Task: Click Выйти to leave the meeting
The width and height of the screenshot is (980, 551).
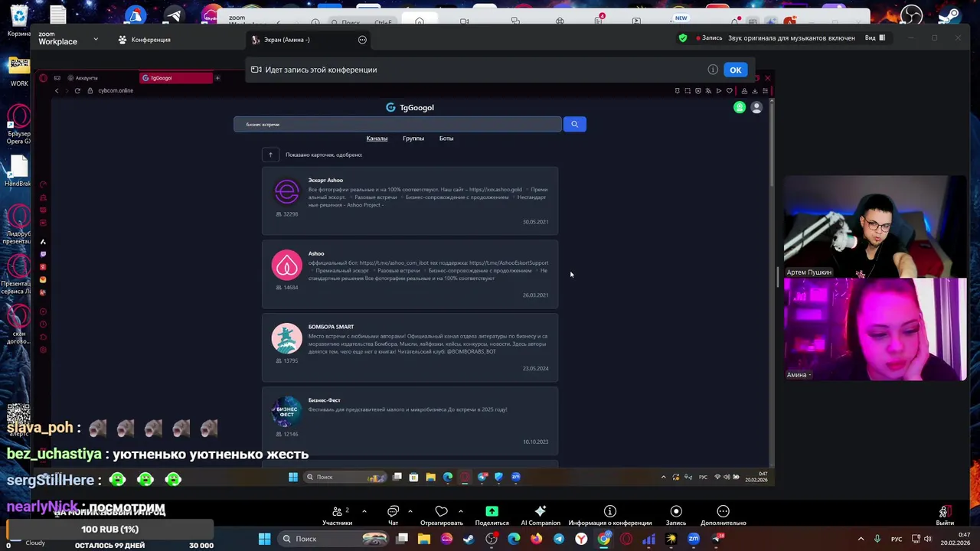Action: [945, 516]
